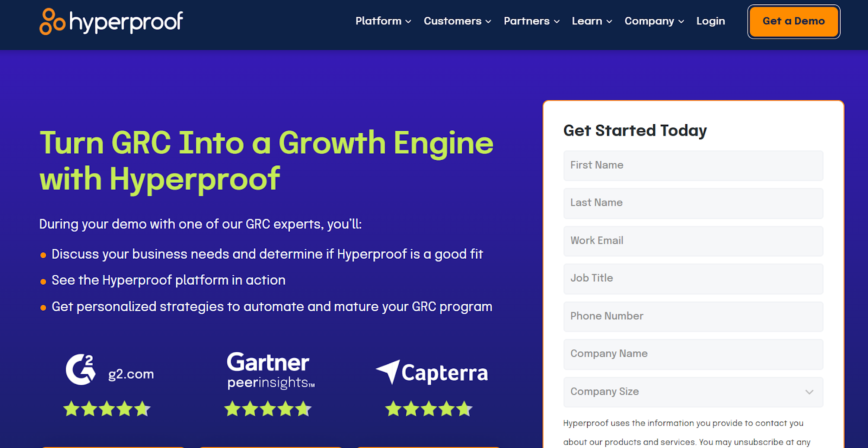The image size is (868, 448).
Task: Click the Last Name field
Action: click(693, 203)
